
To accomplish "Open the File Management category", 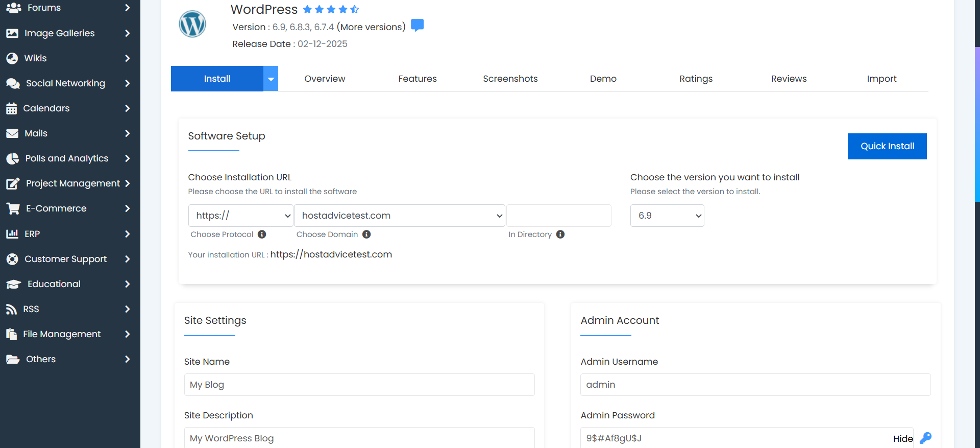I will click(x=70, y=334).
